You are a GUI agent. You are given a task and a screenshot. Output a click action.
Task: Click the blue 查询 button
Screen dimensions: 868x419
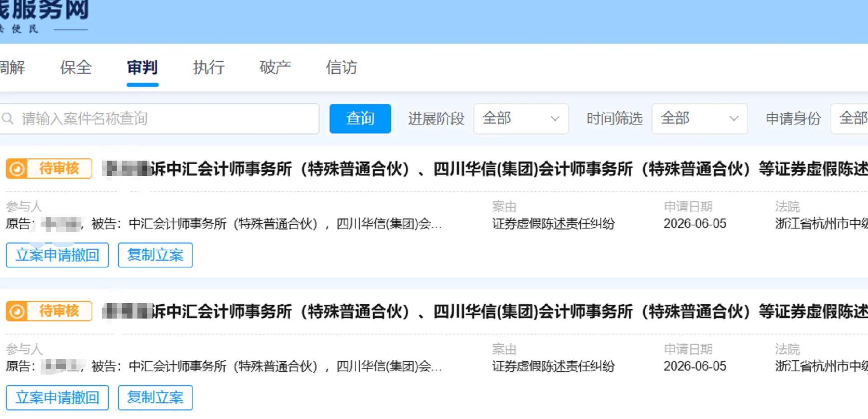click(360, 119)
